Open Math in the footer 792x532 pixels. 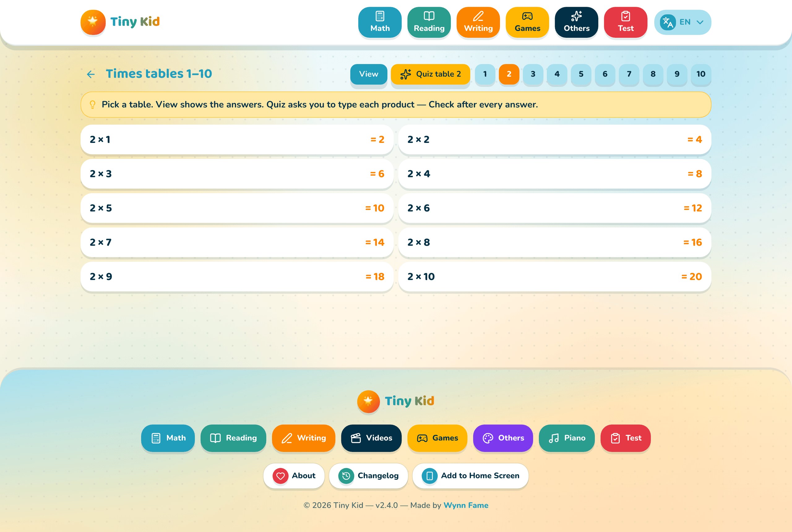tap(168, 438)
